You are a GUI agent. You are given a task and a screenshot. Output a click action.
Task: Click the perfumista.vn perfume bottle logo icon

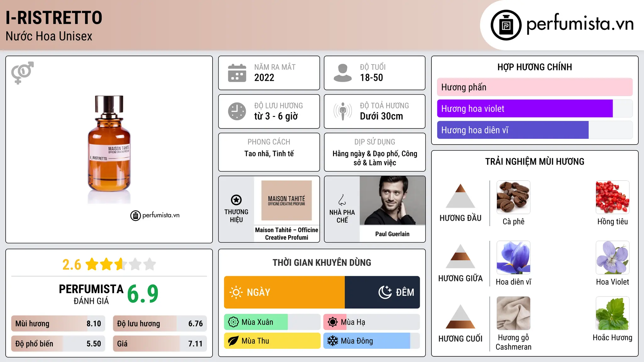(x=506, y=25)
